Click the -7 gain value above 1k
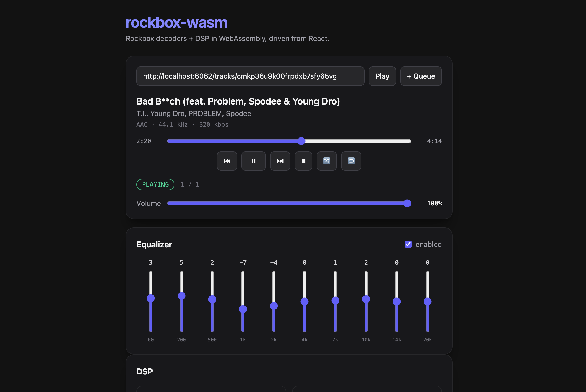 [243, 262]
